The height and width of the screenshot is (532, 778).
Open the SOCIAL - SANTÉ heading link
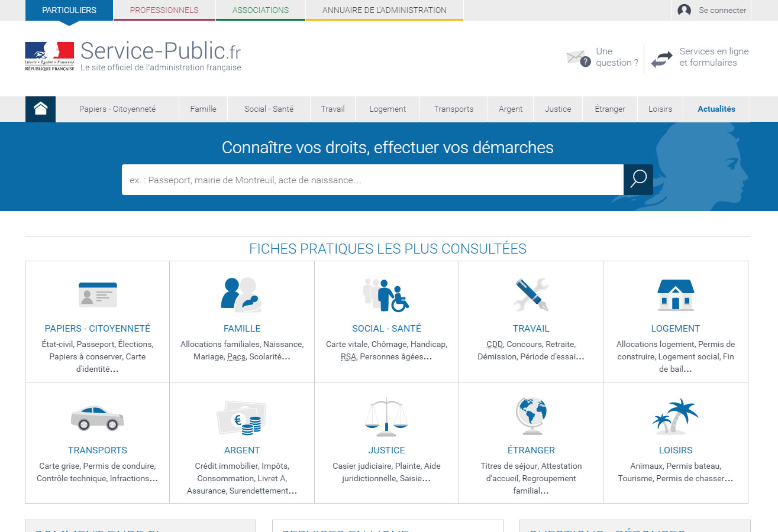click(x=386, y=329)
